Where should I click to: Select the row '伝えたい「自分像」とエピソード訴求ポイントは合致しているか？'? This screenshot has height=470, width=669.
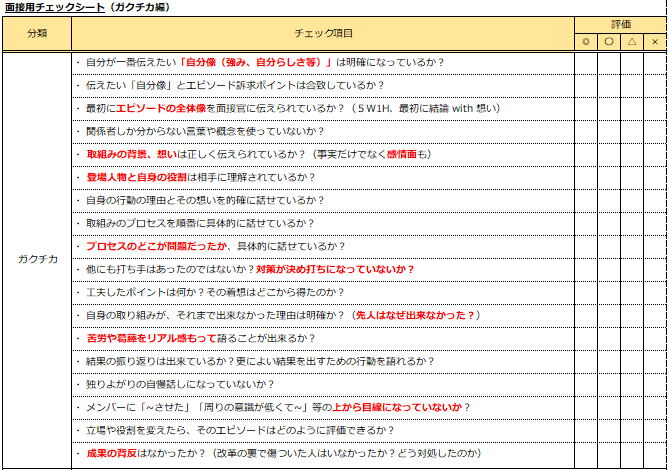(x=323, y=86)
